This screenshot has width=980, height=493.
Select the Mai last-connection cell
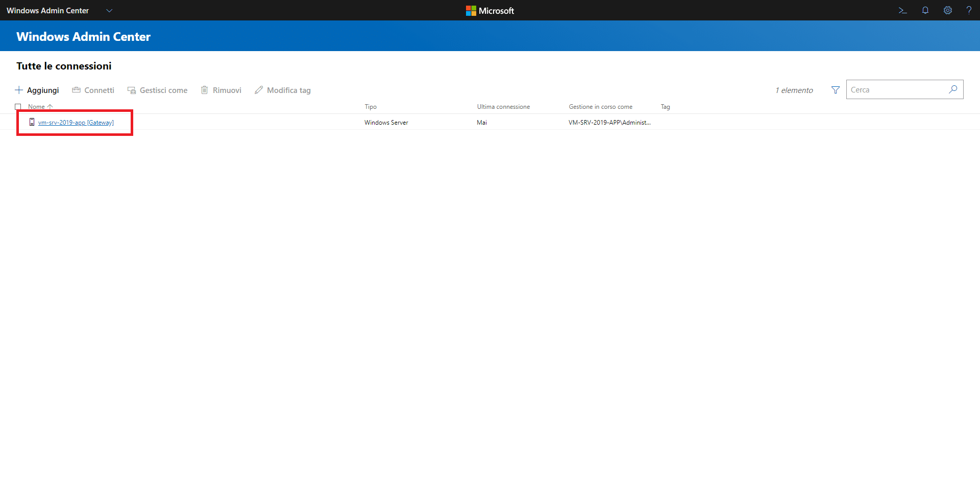pyautogui.click(x=482, y=123)
